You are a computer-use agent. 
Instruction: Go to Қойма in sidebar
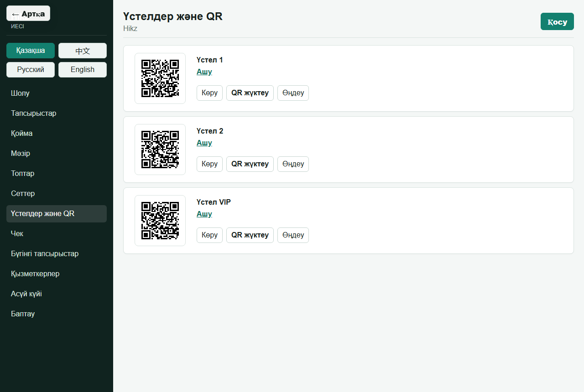click(57, 134)
